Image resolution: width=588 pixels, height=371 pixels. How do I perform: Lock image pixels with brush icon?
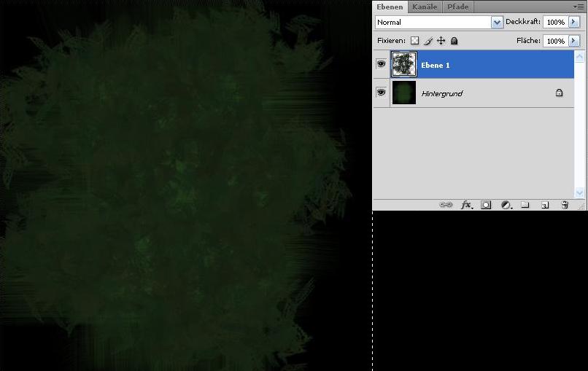(x=428, y=41)
